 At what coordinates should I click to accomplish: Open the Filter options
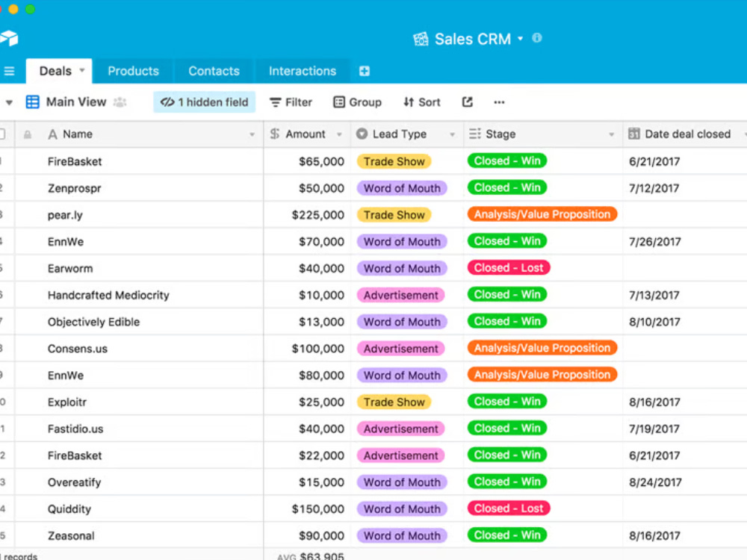click(x=291, y=102)
